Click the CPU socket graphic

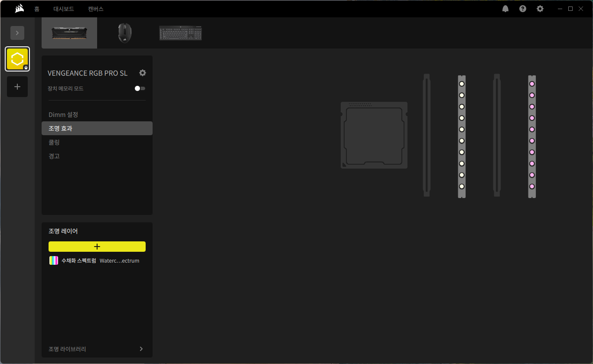pos(374,135)
